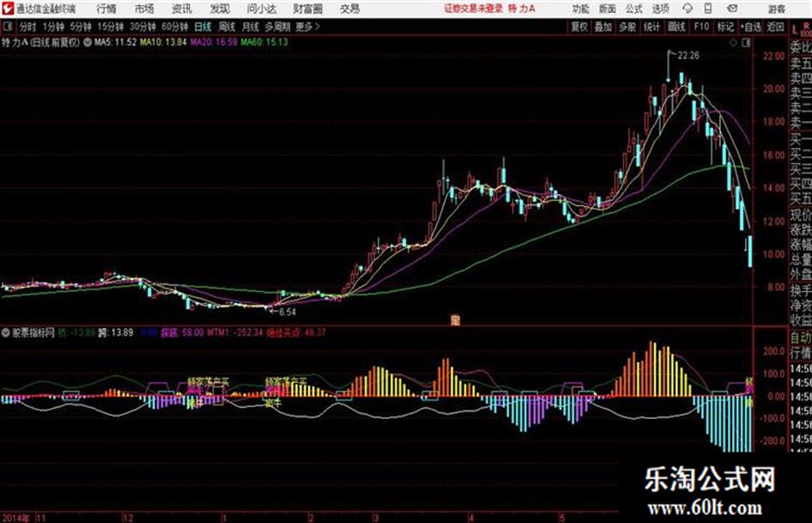Viewport: 812px width, 523px height.
Task: Open the 发现 menu
Action: [x=220, y=9]
